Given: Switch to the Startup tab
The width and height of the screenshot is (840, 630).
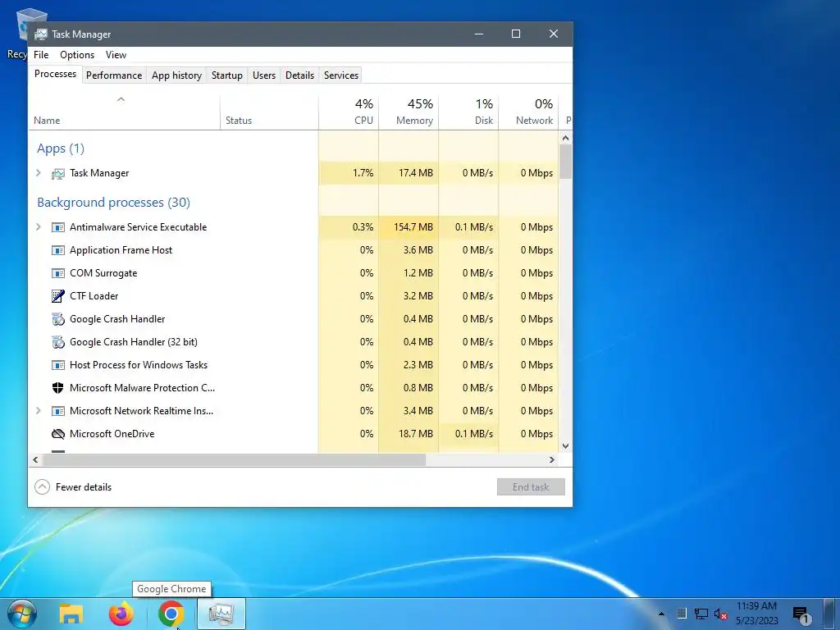Looking at the screenshot, I should (x=227, y=75).
